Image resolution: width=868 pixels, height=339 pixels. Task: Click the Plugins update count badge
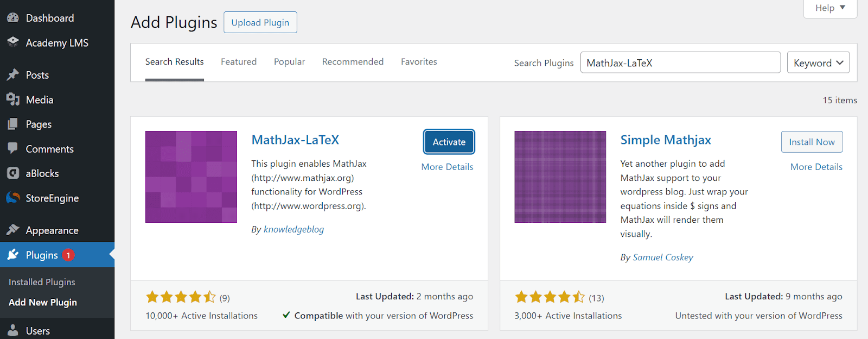click(x=68, y=255)
